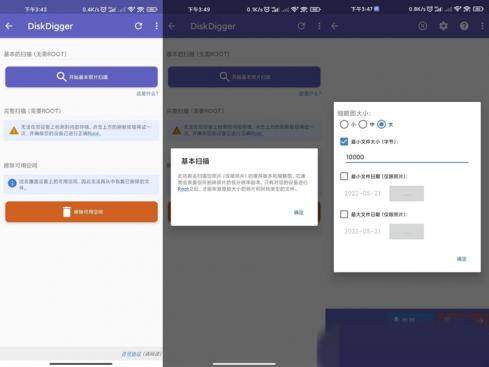Tap dimmed refresh icon on middle screen
The image size is (489, 367).
[x=301, y=26]
